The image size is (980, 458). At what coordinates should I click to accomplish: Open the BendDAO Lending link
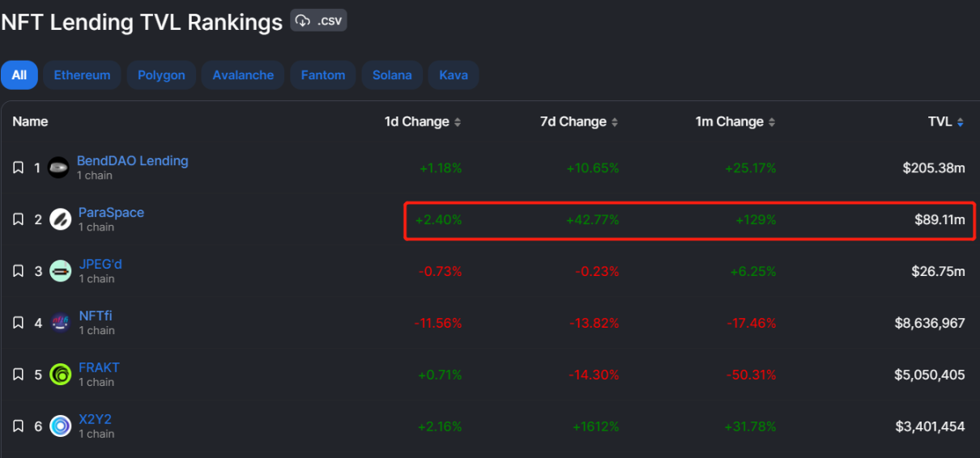tap(133, 161)
